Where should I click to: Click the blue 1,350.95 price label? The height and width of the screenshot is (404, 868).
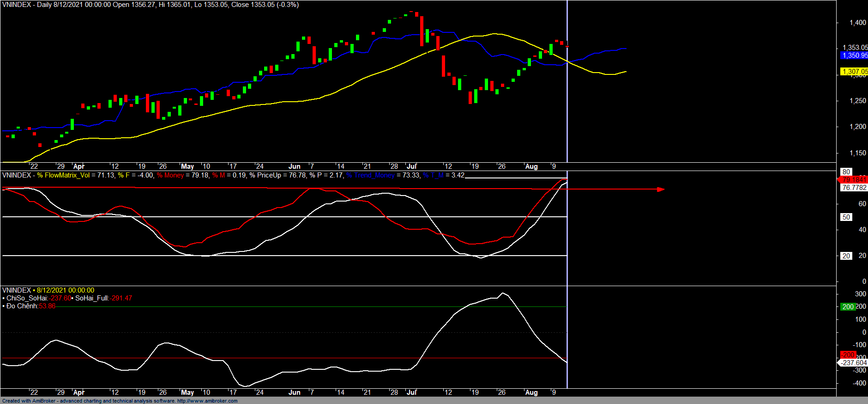click(x=854, y=55)
